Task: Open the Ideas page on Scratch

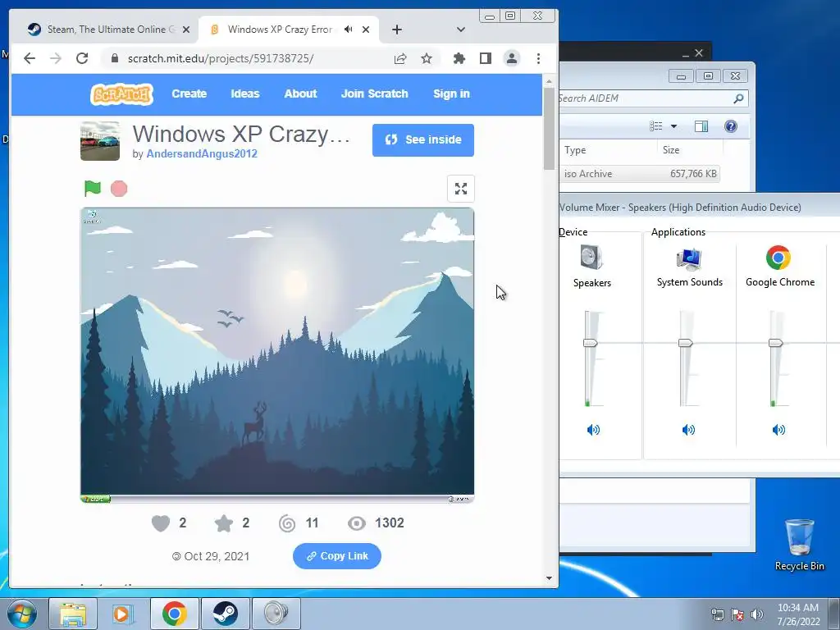Action: (244, 94)
